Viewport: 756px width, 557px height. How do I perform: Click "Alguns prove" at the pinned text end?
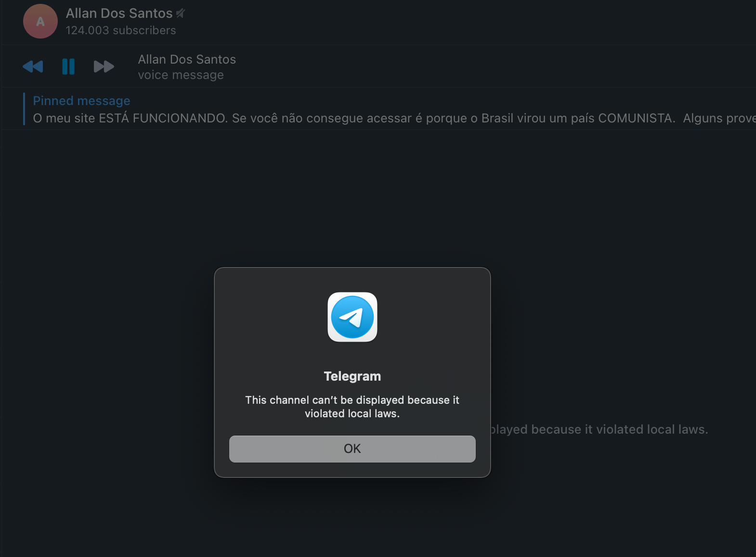click(x=719, y=118)
